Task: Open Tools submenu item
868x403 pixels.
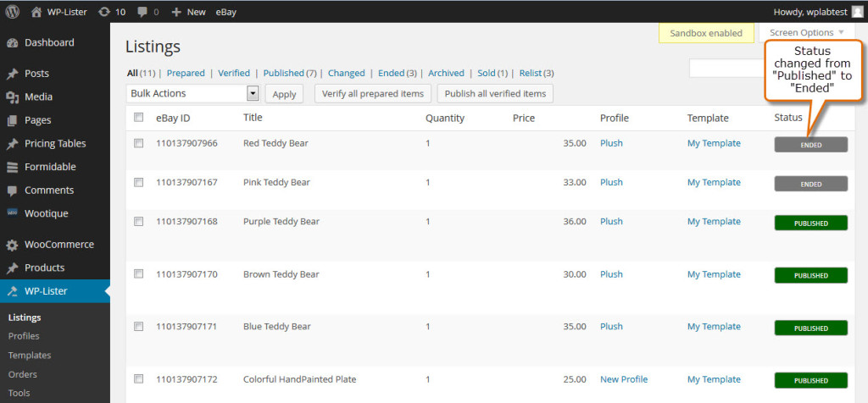Action: [19, 393]
